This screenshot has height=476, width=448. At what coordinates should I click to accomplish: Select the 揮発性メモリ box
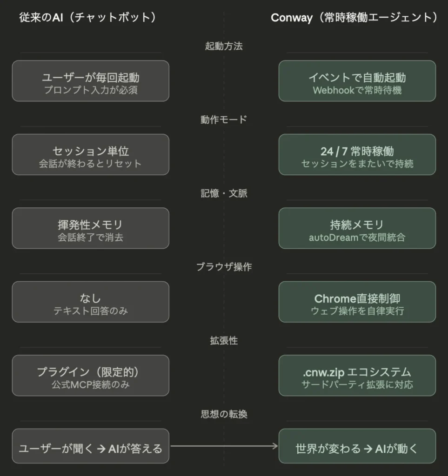(x=90, y=228)
